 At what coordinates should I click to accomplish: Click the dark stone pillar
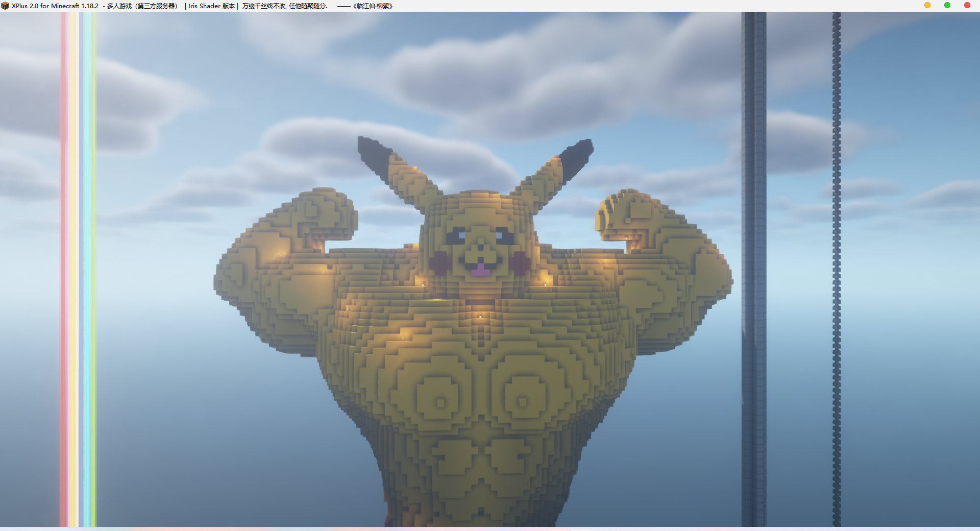coord(754,265)
